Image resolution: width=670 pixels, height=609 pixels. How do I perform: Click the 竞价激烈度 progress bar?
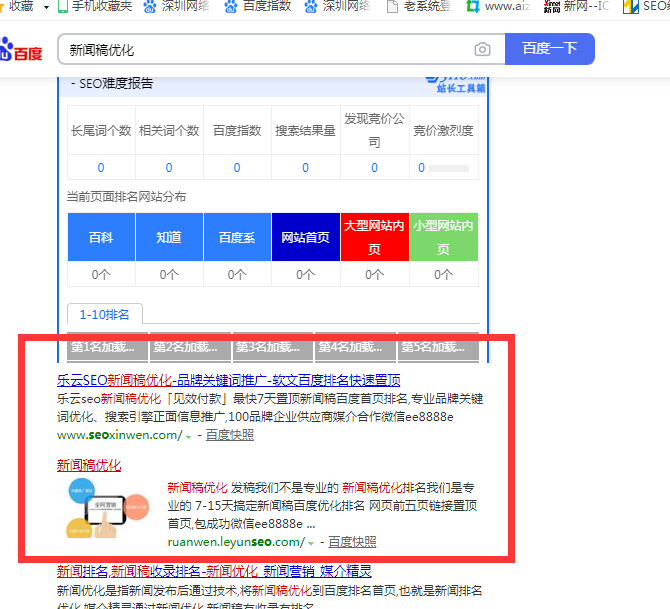(449, 168)
